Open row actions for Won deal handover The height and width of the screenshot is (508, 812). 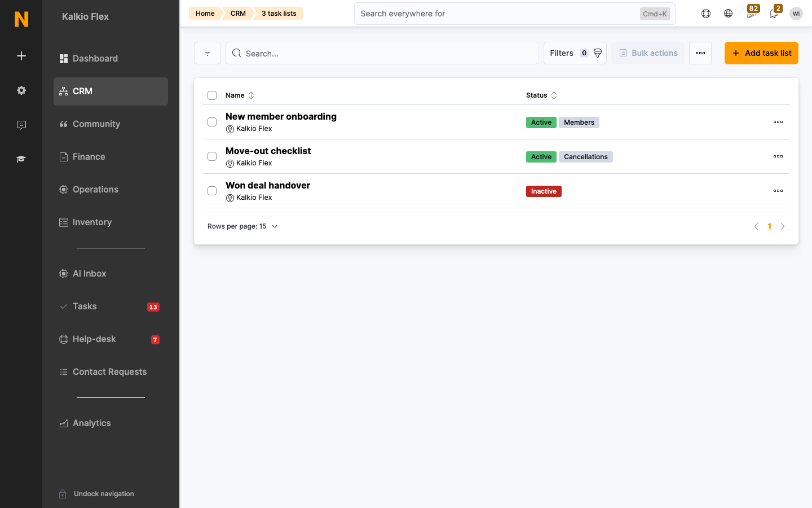778,191
